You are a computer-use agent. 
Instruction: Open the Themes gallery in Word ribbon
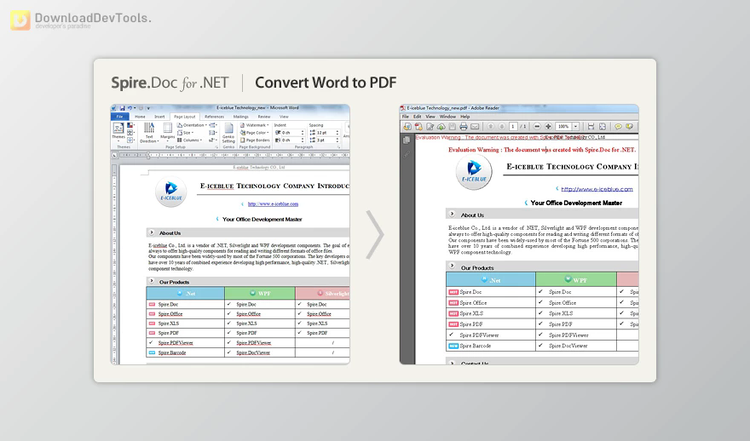click(118, 131)
